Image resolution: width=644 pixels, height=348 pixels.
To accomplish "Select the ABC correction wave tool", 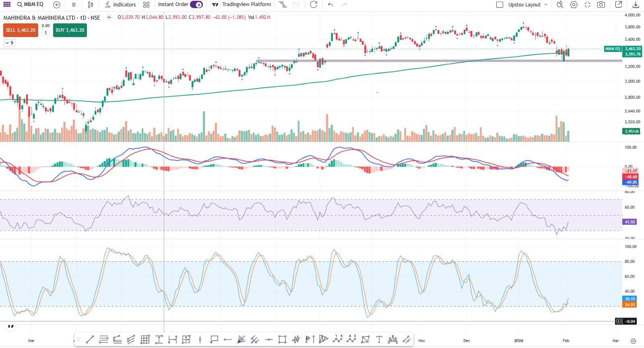I will point(351,340).
